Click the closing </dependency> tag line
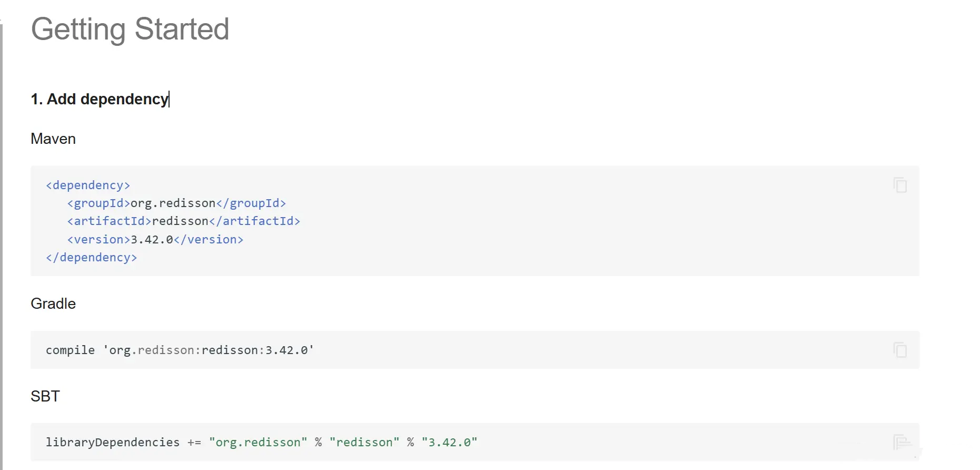 pyautogui.click(x=92, y=258)
